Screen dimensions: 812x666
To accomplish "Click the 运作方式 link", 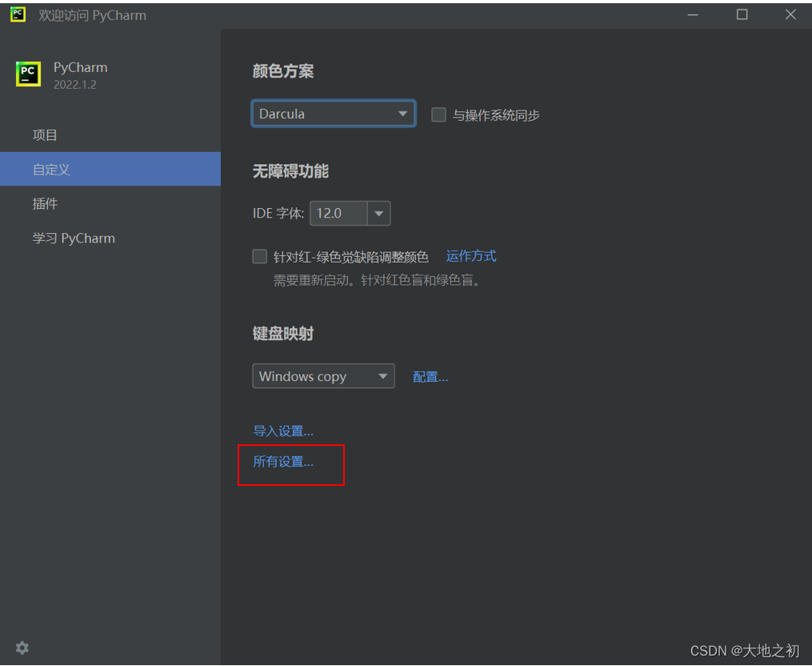I will pyautogui.click(x=471, y=256).
